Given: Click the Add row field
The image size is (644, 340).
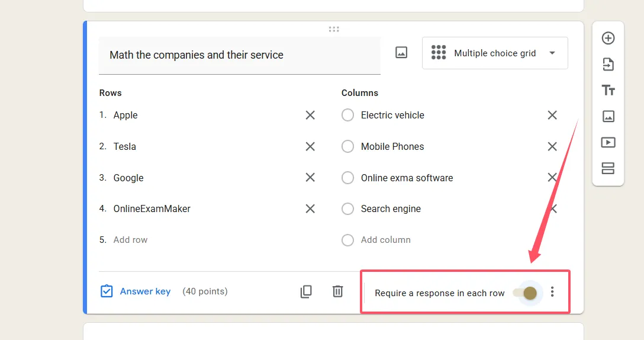Looking at the screenshot, I should coord(131,240).
